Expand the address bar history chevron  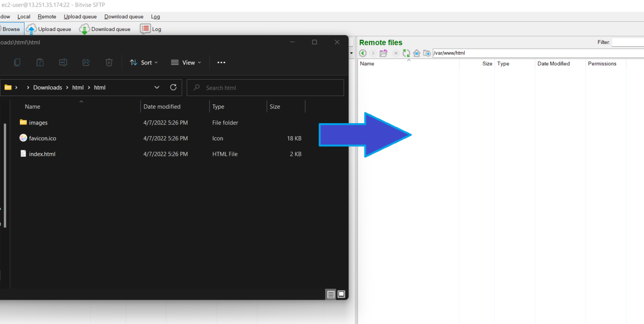tap(157, 87)
